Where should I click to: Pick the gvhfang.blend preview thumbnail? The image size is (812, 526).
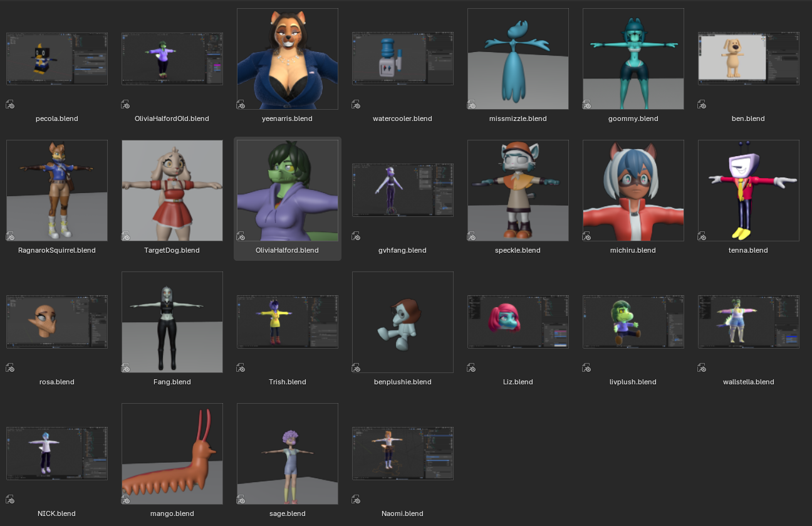point(403,191)
